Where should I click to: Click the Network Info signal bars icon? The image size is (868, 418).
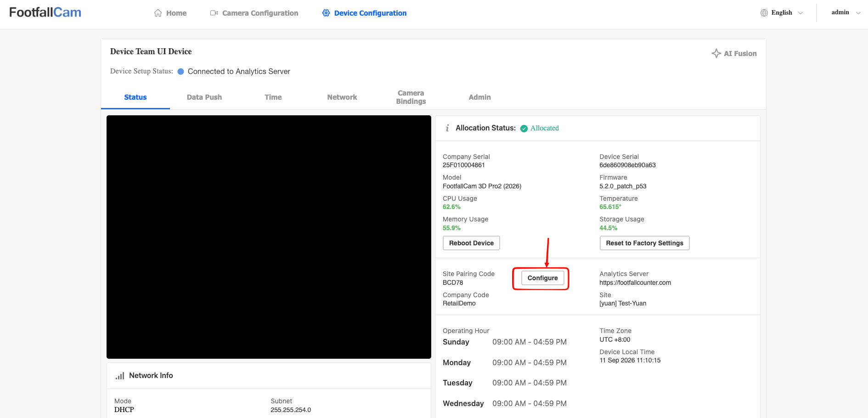120,376
